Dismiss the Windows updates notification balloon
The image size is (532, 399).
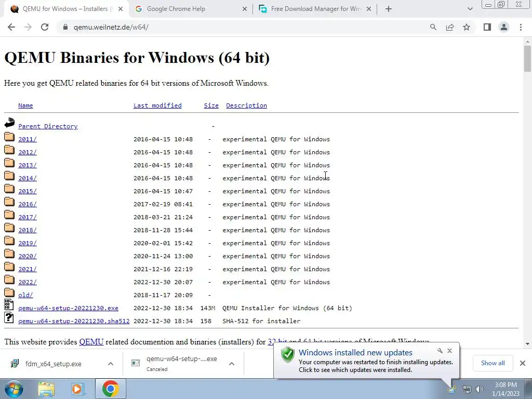tap(449, 351)
